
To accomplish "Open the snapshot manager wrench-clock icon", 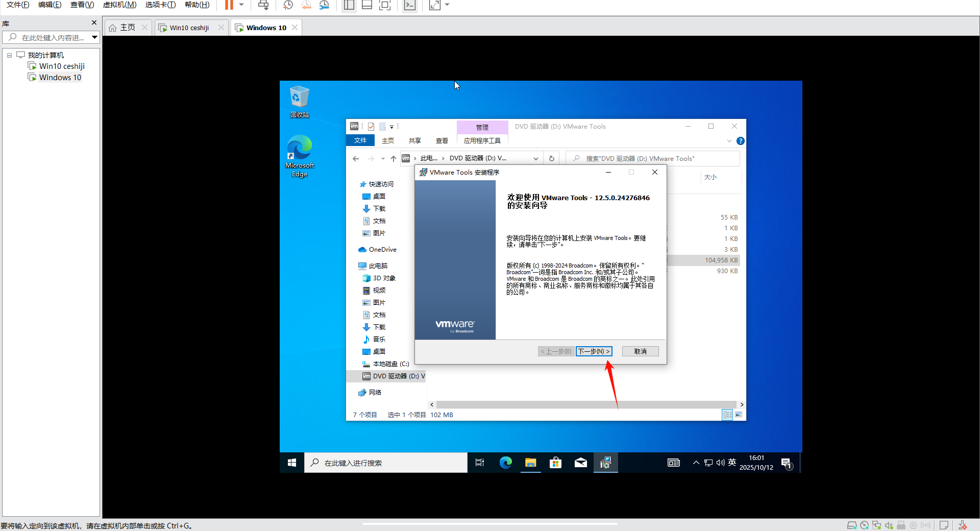I will [324, 5].
